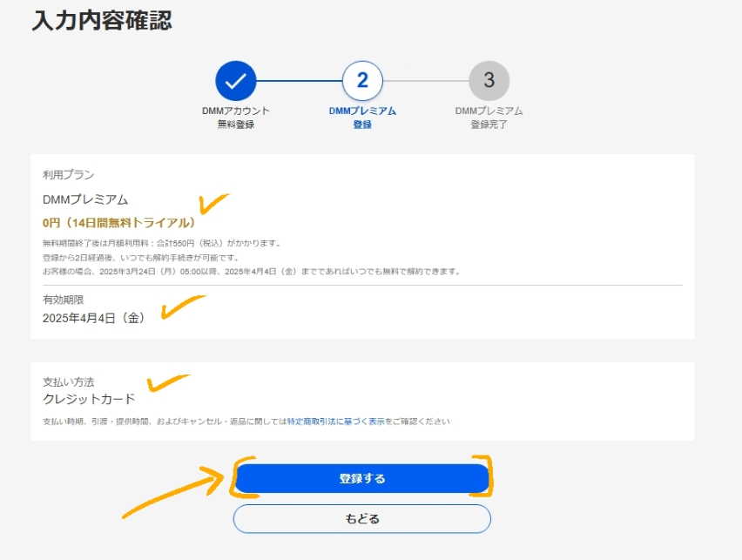
Task: Click the もどる button
Action: click(362, 519)
